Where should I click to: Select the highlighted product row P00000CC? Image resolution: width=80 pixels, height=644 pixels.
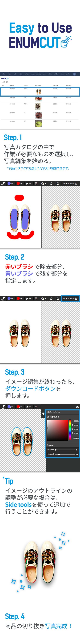tap(40, 92)
